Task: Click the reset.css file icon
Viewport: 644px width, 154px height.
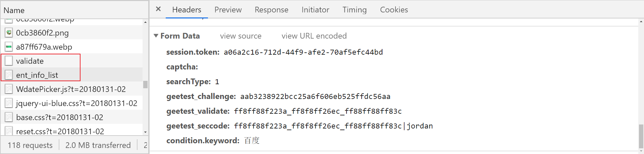Action: pyautogui.click(x=9, y=131)
